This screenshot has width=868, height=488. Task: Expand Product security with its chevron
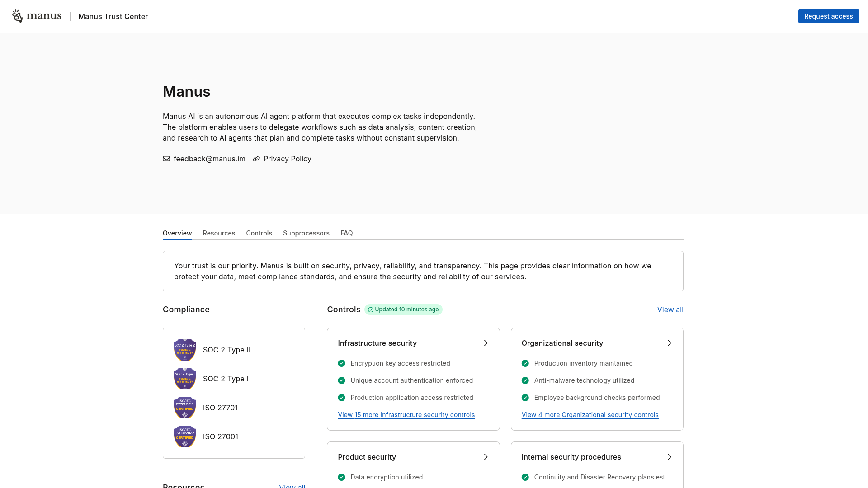pyautogui.click(x=486, y=457)
